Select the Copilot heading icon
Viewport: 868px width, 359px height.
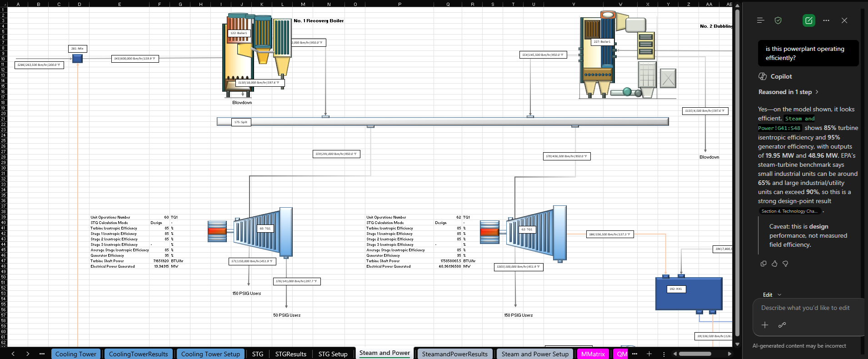pos(763,76)
